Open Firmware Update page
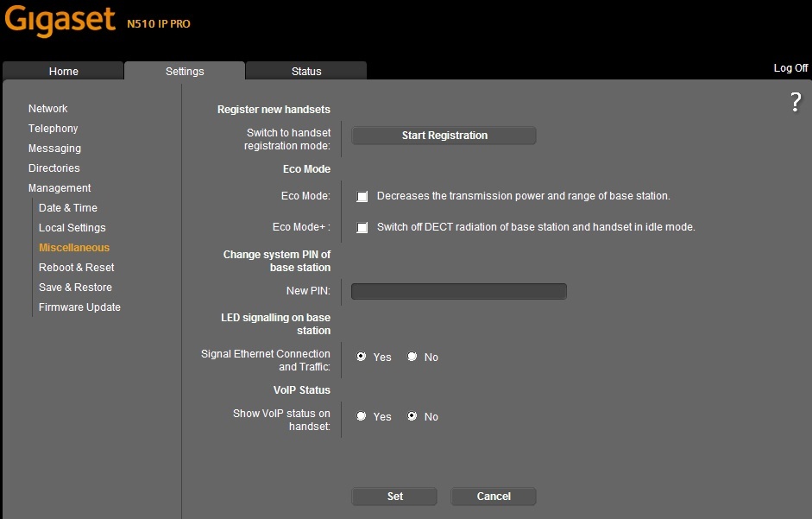This screenshot has width=812, height=519. coord(79,307)
